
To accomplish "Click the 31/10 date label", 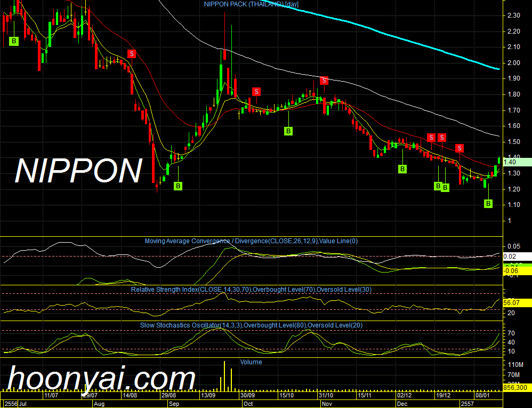I will point(326,395).
